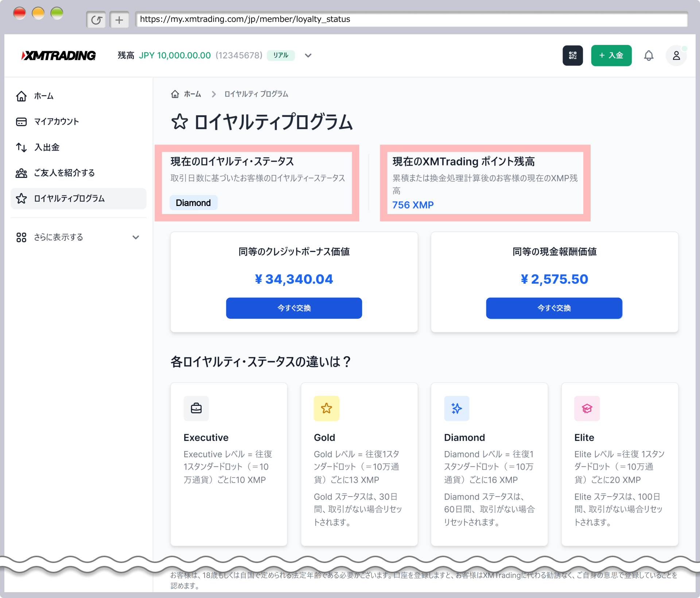700x598 pixels.
Task: Click ホーム breadcrumb link
Action: [192, 94]
